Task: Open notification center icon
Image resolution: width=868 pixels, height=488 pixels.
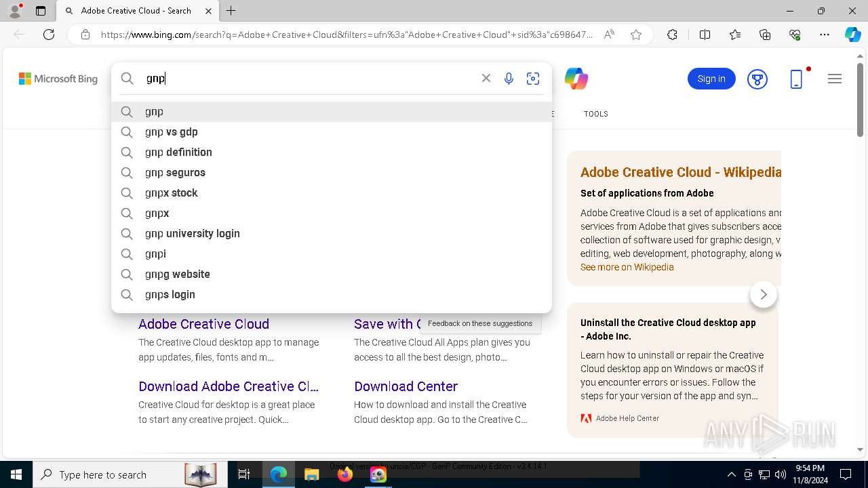Action: tap(846, 474)
